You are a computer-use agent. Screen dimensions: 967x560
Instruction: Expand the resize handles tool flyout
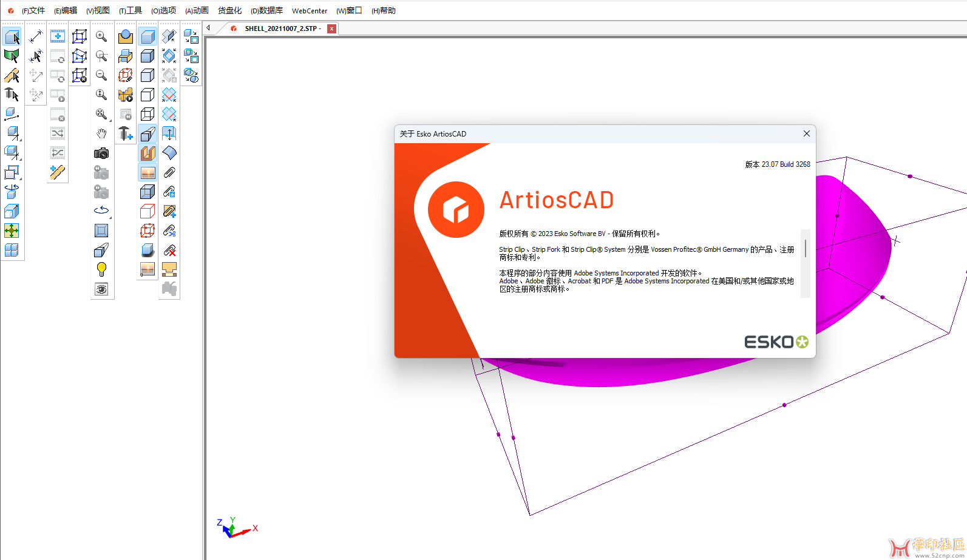point(12,172)
